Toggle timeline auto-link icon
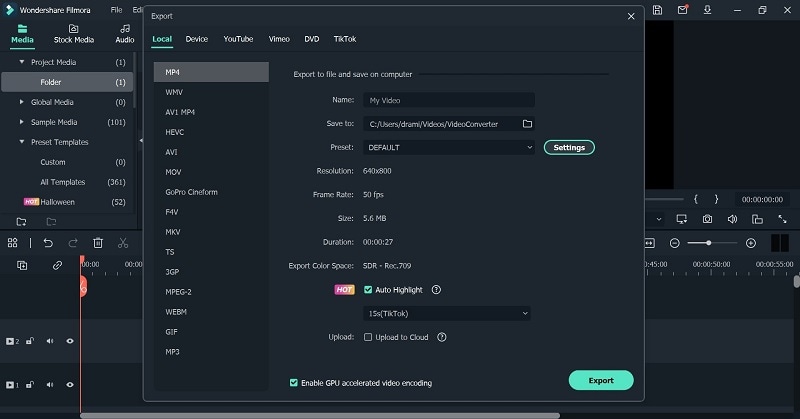 (57, 265)
